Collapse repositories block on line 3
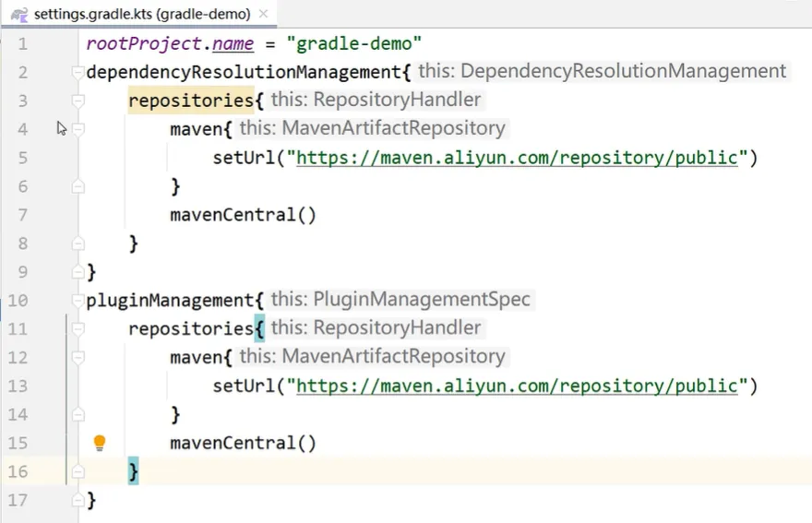 [78, 101]
